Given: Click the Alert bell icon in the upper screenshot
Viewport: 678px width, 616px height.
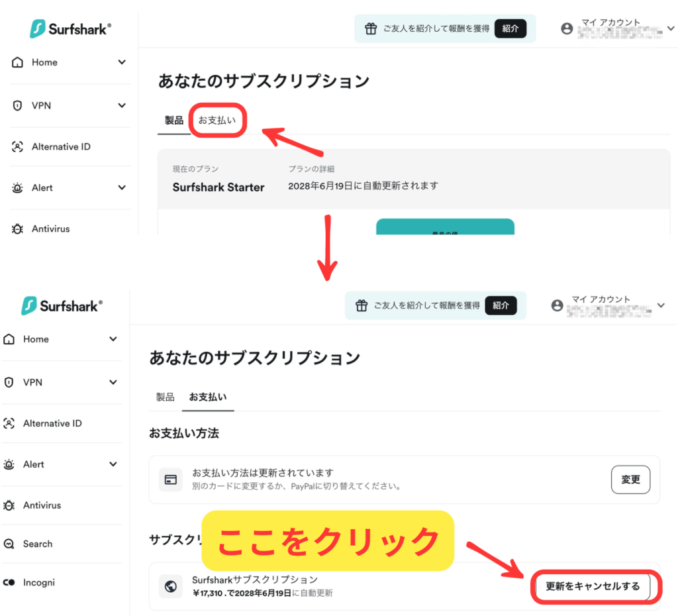Looking at the screenshot, I should pyautogui.click(x=18, y=188).
